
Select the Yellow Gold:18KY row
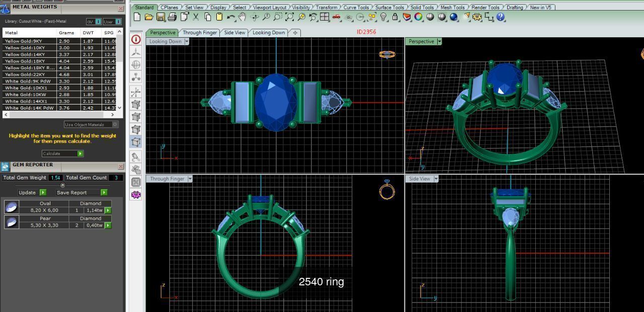click(x=60, y=61)
